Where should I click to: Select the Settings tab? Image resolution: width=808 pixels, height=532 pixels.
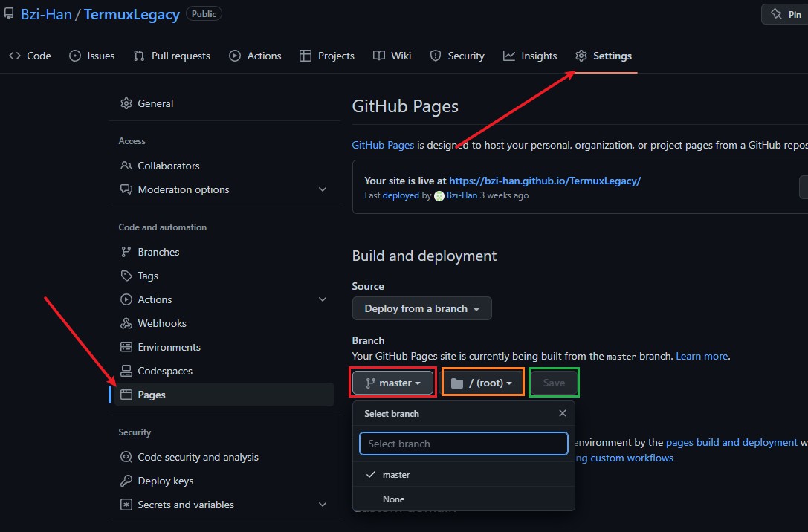point(604,56)
